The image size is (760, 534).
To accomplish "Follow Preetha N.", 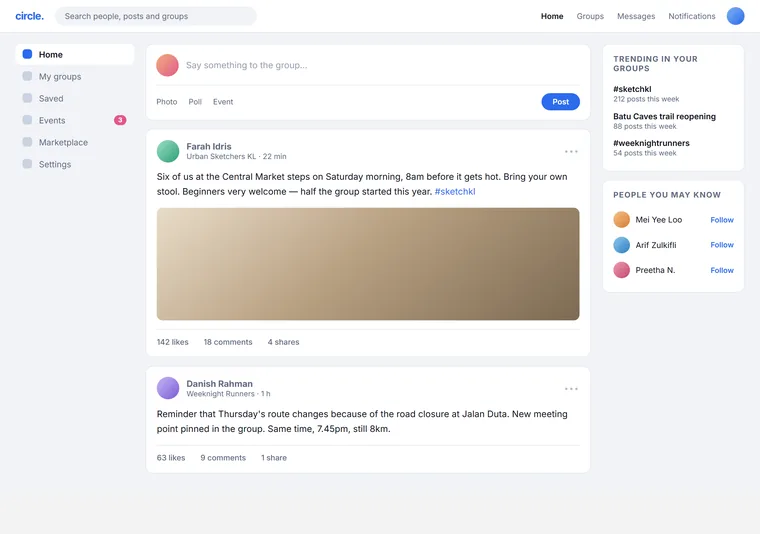I will pyautogui.click(x=722, y=270).
